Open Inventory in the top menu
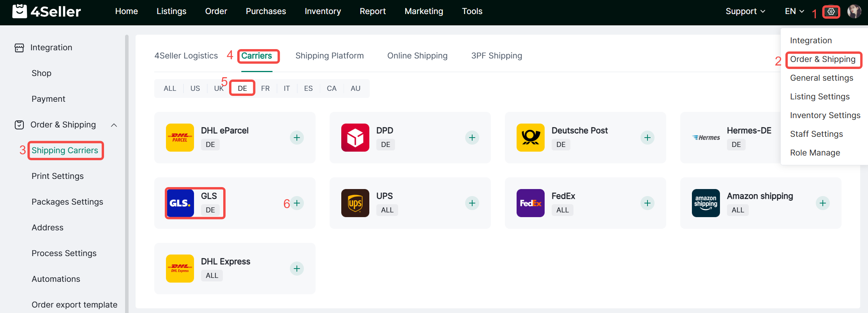This screenshot has height=313, width=868. pos(323,11)
